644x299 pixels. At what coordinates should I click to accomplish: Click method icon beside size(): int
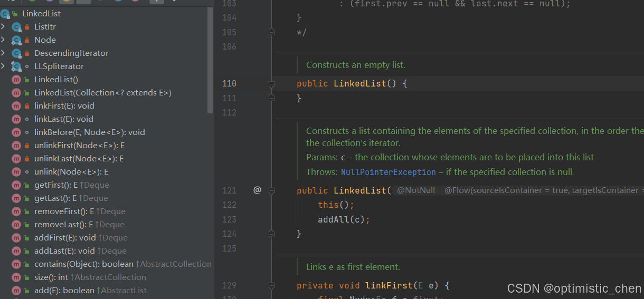tap(16, 277)
